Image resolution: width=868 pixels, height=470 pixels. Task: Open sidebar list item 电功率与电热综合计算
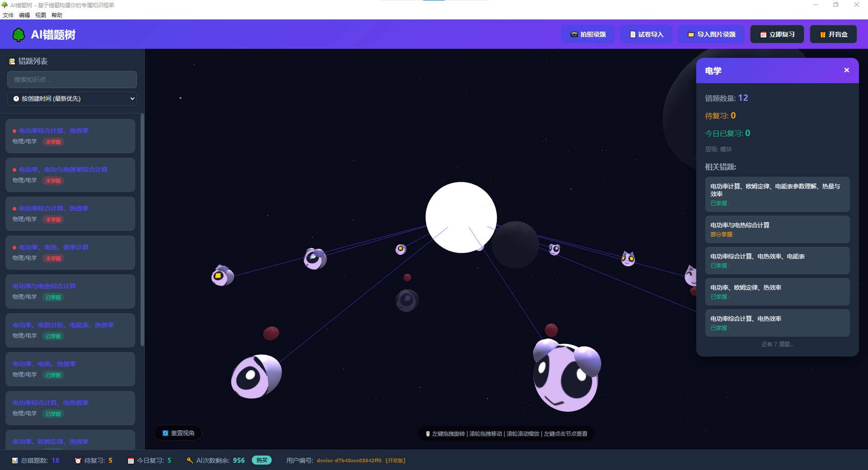[70, 291]
